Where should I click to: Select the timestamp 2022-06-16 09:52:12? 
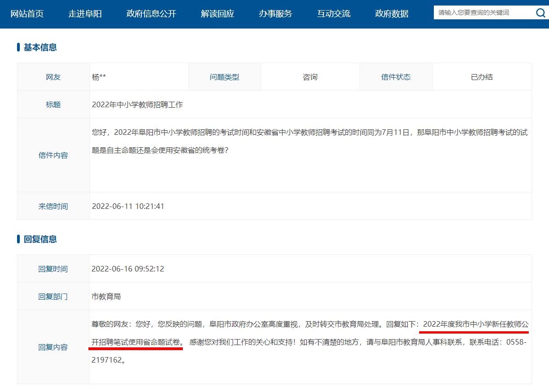point(128,269)
